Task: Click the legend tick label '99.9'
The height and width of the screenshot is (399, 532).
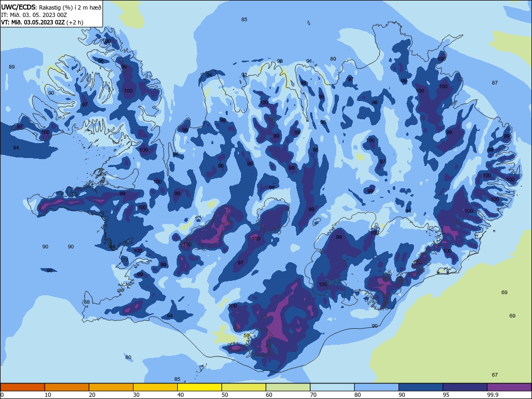Action: pyautogui.click(x=493, y=395)
